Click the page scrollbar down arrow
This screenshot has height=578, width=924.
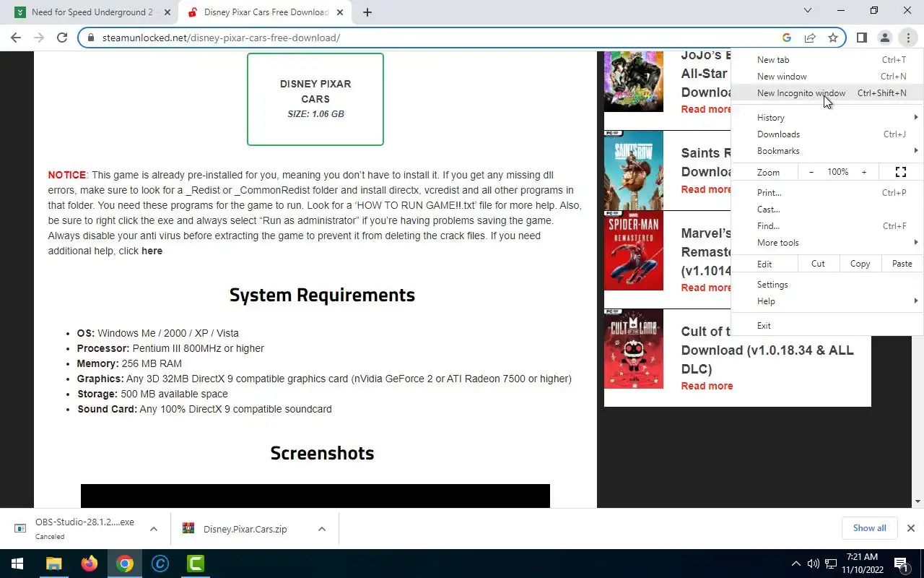coord(918,501)
